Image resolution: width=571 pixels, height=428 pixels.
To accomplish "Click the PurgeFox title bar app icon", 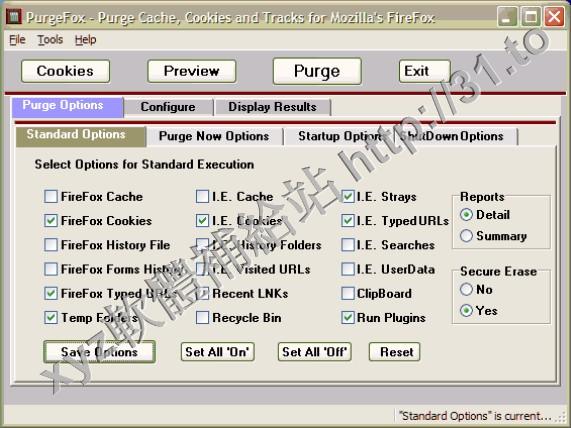I will click(14, 17).
